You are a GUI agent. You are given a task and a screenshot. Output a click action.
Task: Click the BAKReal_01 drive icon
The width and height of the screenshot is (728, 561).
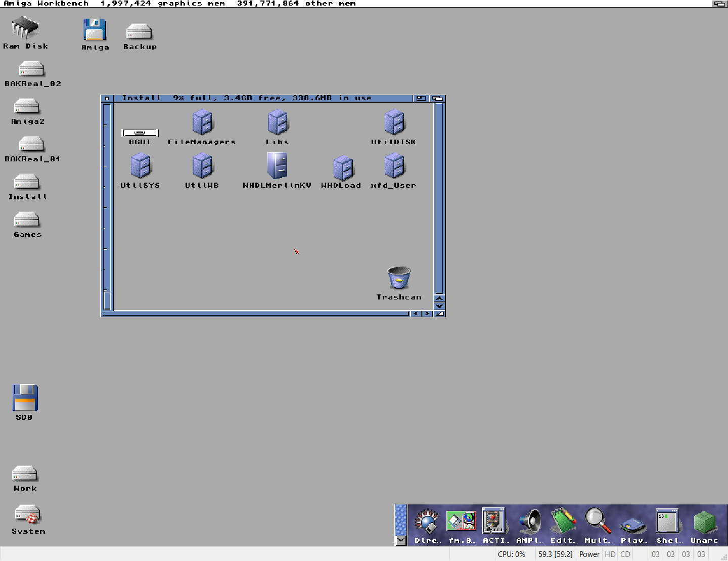[31, 144]
